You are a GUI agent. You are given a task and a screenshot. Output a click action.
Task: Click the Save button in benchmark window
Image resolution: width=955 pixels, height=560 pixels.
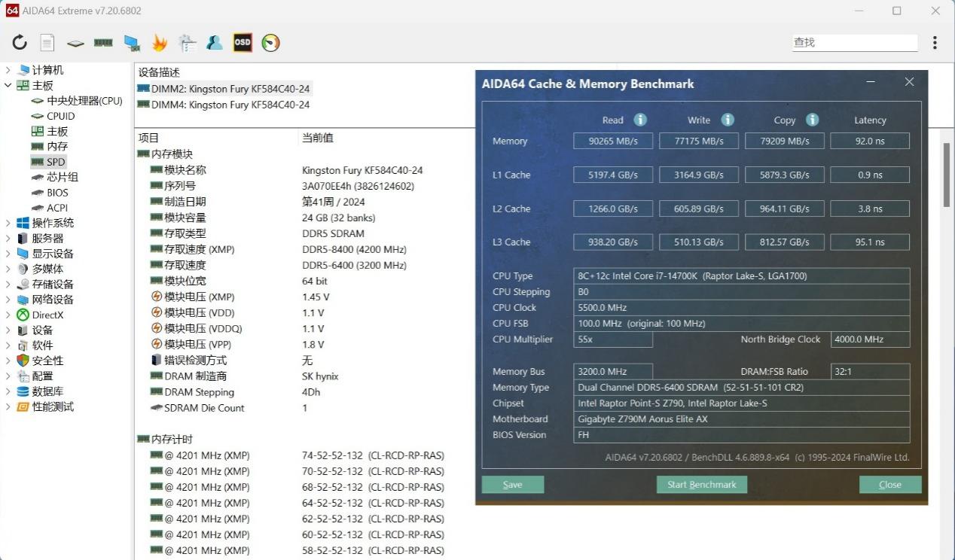[513, 485]
